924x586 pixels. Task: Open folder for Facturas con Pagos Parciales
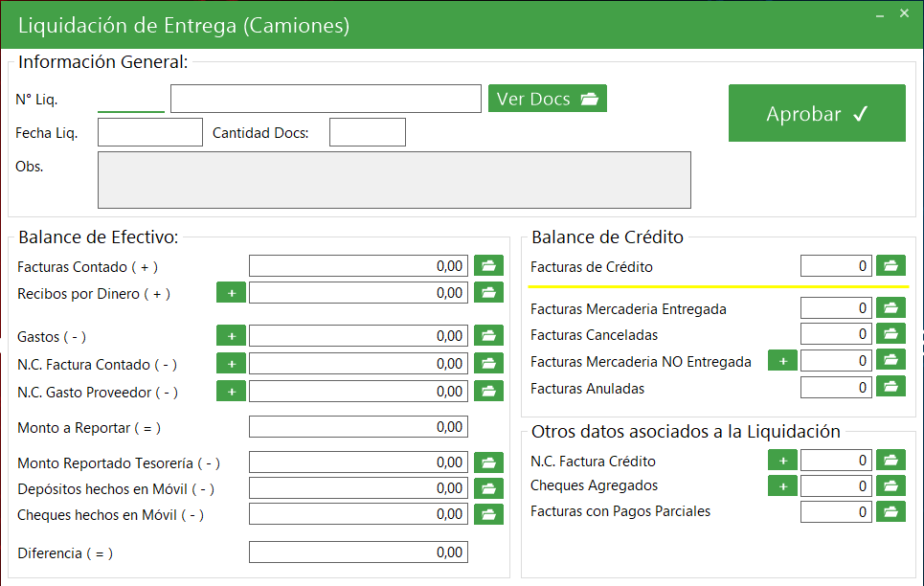click(x=890, y=511)
